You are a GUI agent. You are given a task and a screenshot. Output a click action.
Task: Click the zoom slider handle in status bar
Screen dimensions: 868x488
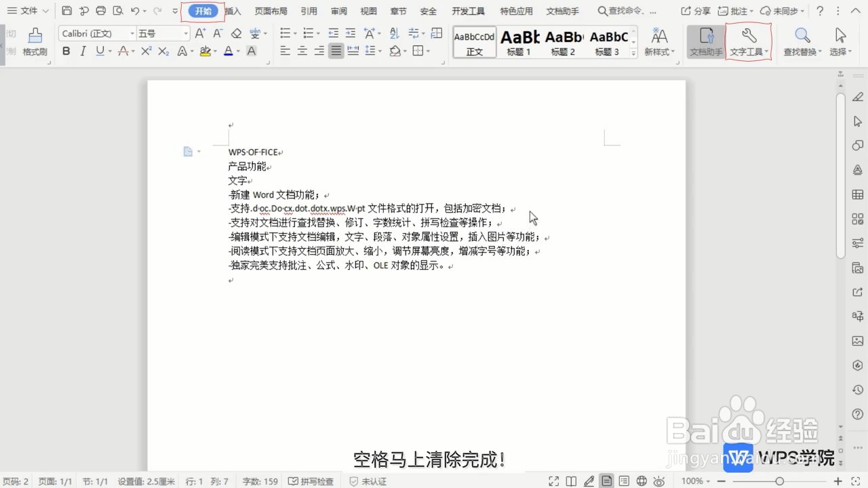click(x=780, y=481)
